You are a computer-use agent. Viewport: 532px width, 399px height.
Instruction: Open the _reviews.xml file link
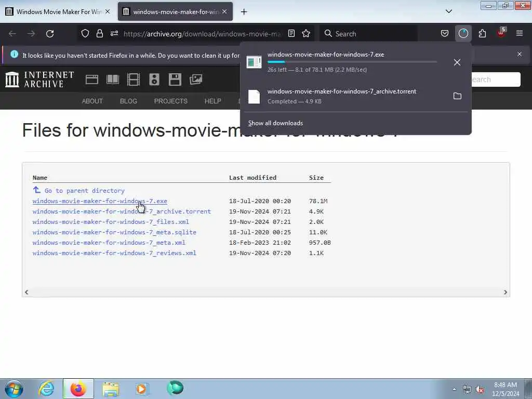click(x=114, y=253)
